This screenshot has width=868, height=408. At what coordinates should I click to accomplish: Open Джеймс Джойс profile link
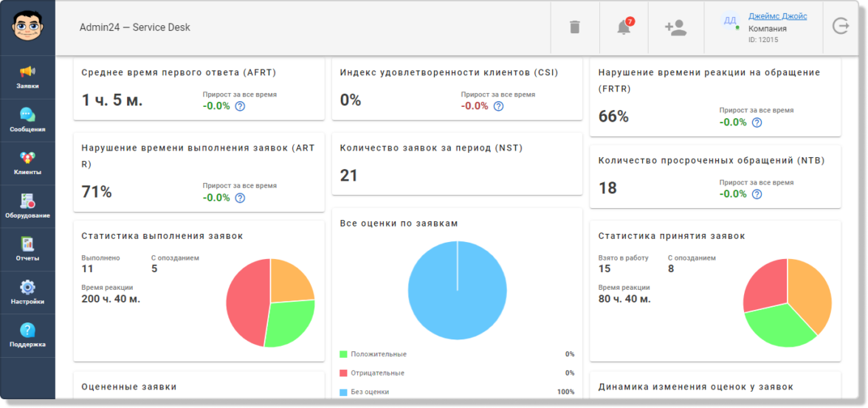click(778, 17)
